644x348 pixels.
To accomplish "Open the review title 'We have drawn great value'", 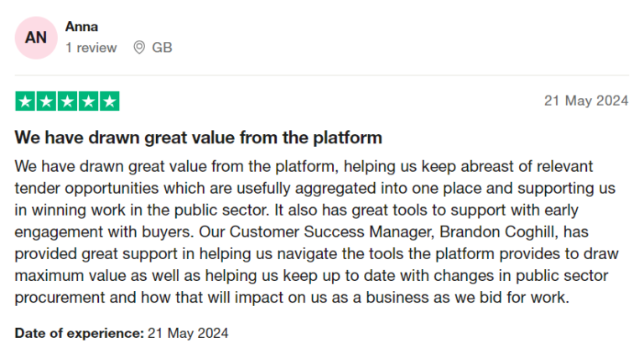I will (199, 138).
